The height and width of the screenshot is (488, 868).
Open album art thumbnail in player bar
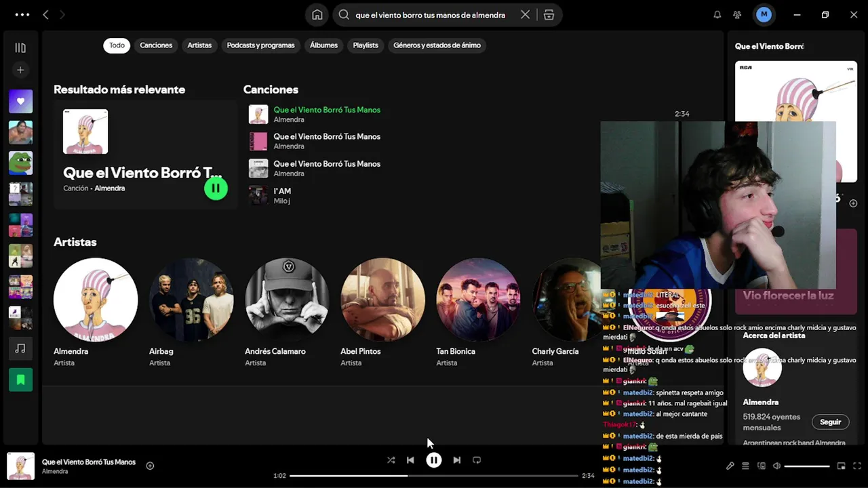(20, 466)
